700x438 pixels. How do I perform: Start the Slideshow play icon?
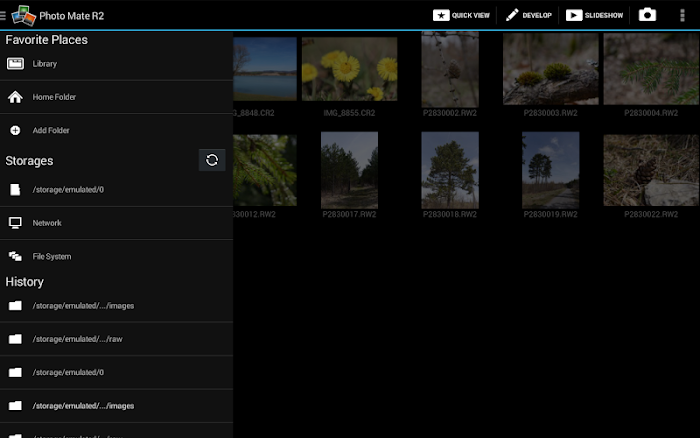[x=574, y=16]
